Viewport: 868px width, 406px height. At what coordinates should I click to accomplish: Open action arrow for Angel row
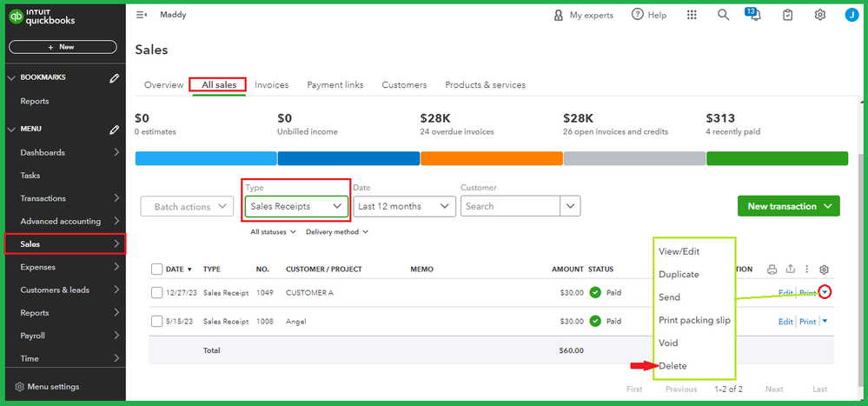825,322
